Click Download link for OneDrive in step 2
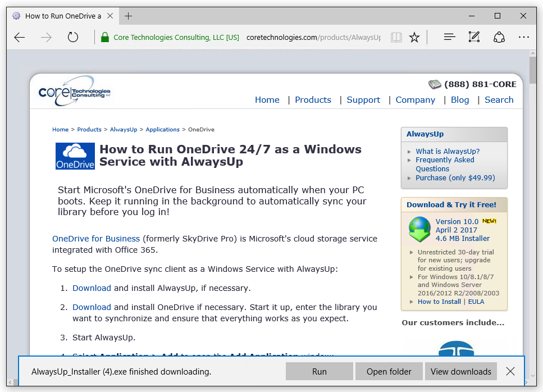 [x=92, y=307]
